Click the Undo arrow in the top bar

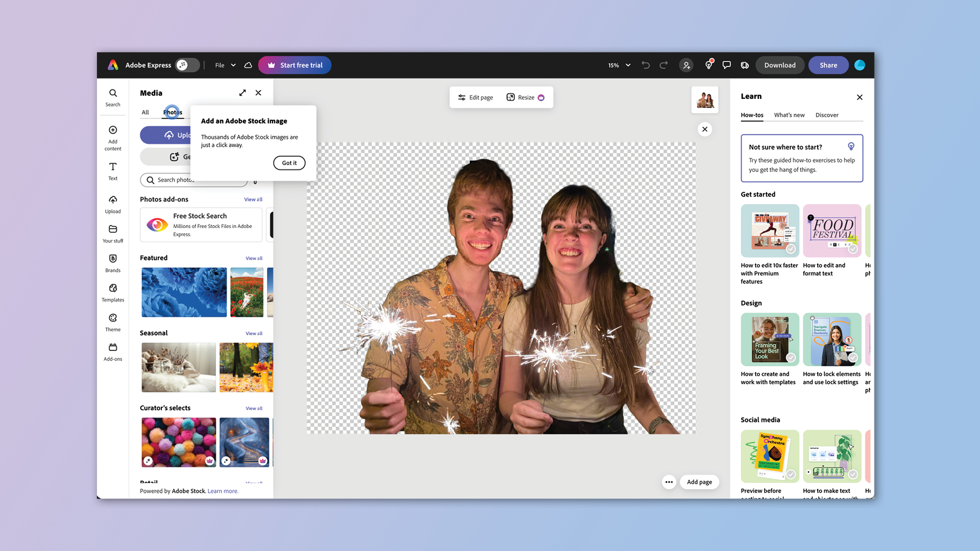tap(645, 65)
